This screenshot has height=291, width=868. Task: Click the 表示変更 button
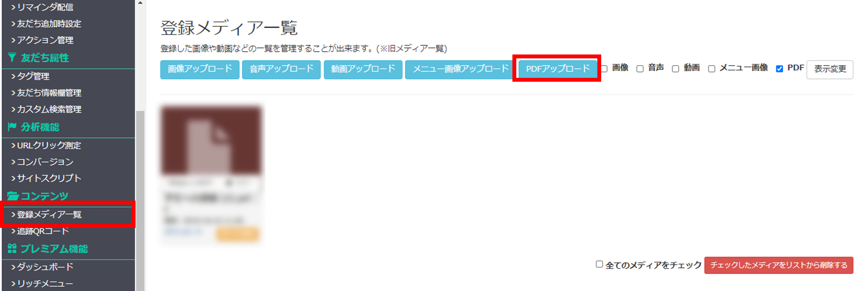pyautogui.click(x=830, y=69)
